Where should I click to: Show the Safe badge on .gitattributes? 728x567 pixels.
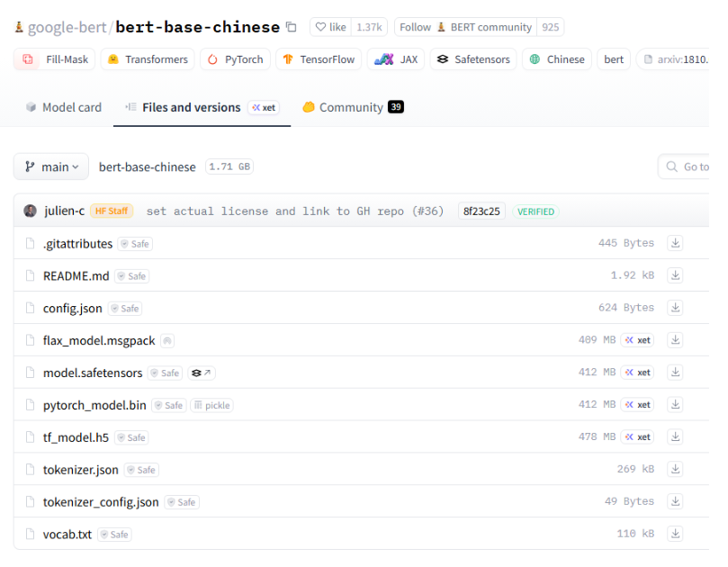point(135,244)
